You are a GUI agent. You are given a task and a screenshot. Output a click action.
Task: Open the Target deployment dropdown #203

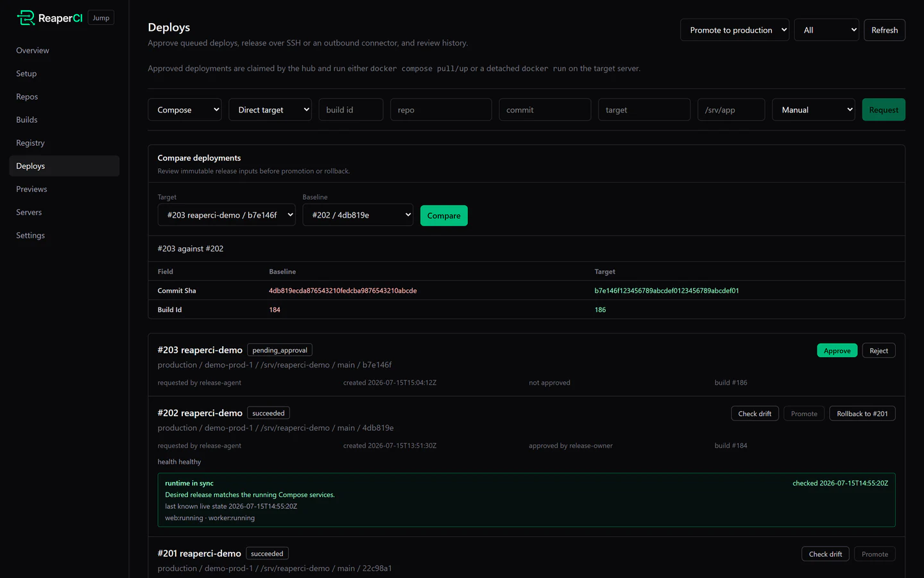coord(227,215)
